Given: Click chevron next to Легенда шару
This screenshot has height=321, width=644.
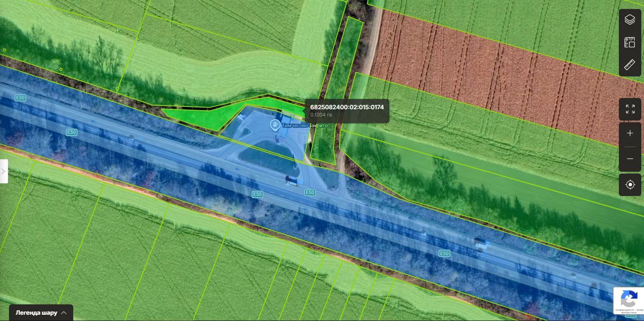Looking at the screenshot, I should click(64, 313).
